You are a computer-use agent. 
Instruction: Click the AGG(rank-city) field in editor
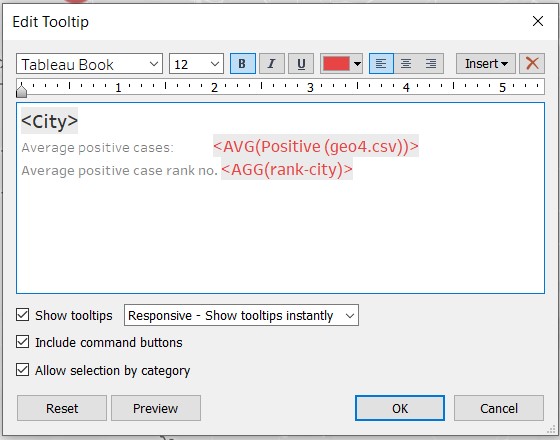[287, 169]
